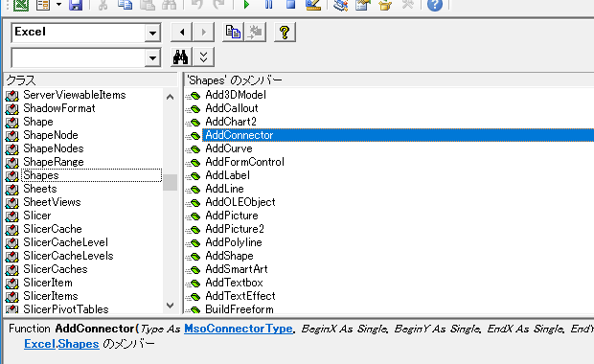Select AddOLEObject member
594x364 pixels.
240,202
